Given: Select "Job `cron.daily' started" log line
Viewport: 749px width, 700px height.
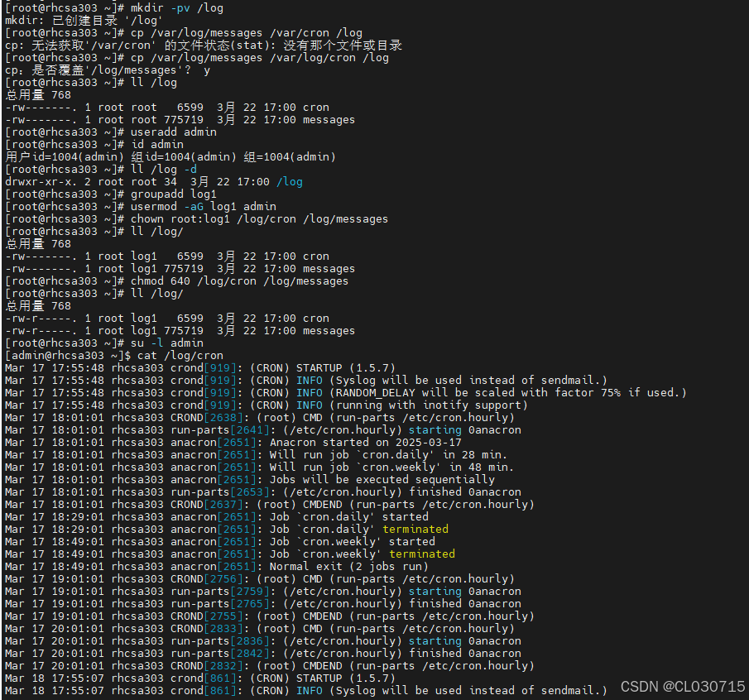Looking at the screenshot, I should pyautogui.click(x=217, y=517).
